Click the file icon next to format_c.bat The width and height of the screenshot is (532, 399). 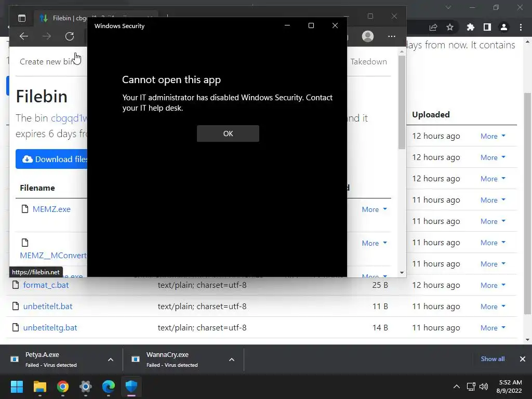tap(16, 285)
